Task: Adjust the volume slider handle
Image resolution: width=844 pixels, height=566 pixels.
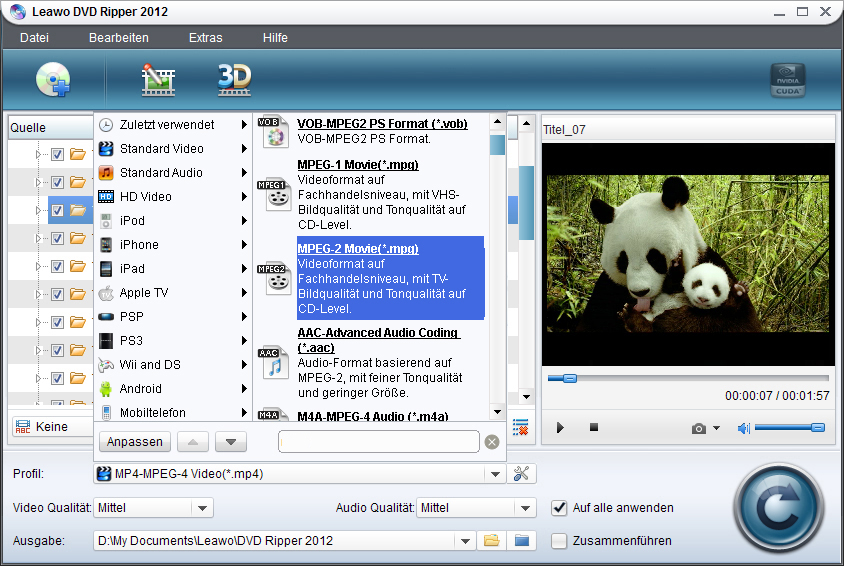Action: coord(817,428)
